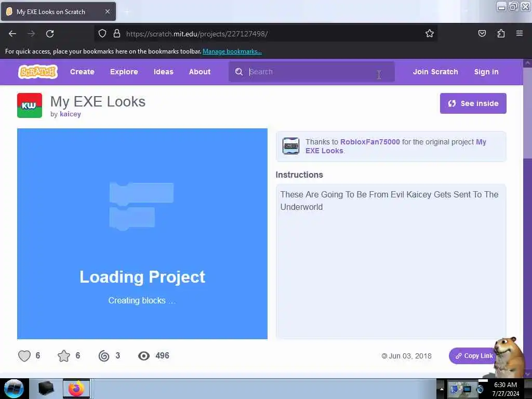Click the remixes spiral icon
This screenshot has width=532, height=399.
pos(104,355)
